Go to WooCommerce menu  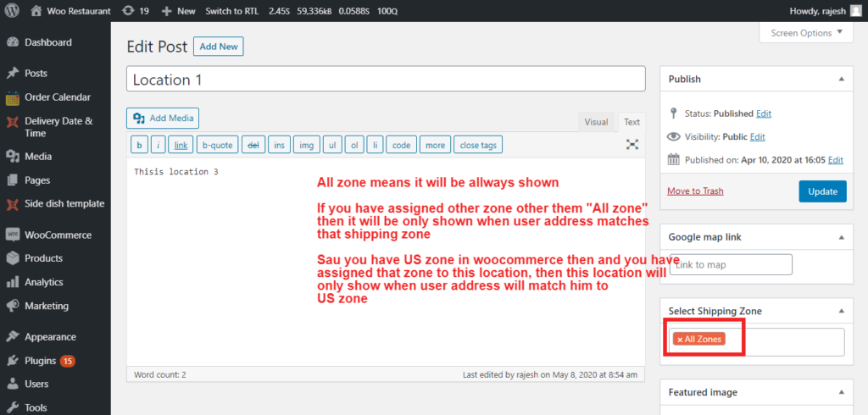click(58, 235)
